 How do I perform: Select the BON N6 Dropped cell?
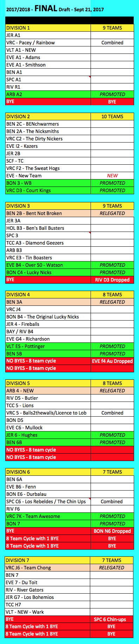[112, 531]
